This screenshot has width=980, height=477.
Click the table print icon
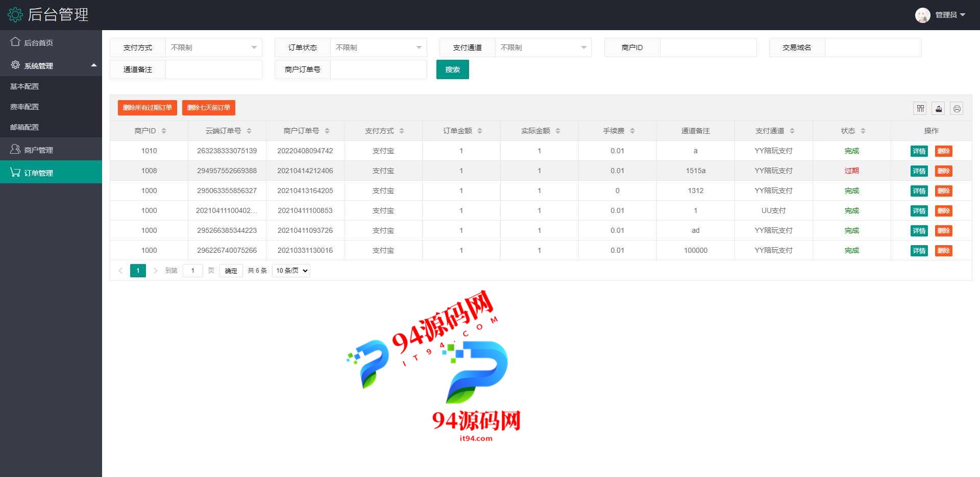(957, 108)
